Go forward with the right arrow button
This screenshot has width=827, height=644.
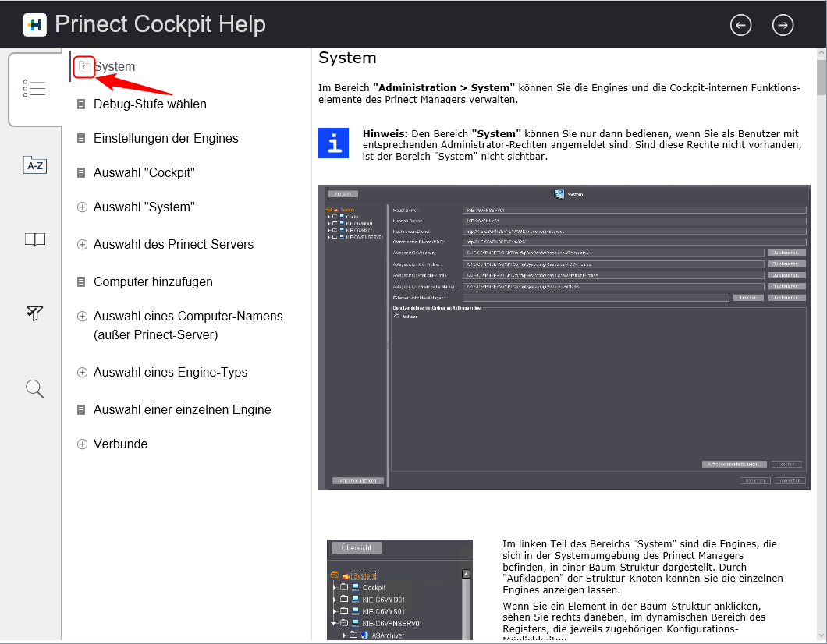[x=783, y=25]
